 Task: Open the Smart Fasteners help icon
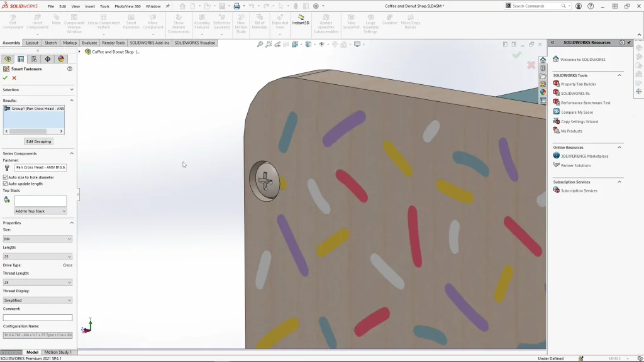(x=70, y=69)
